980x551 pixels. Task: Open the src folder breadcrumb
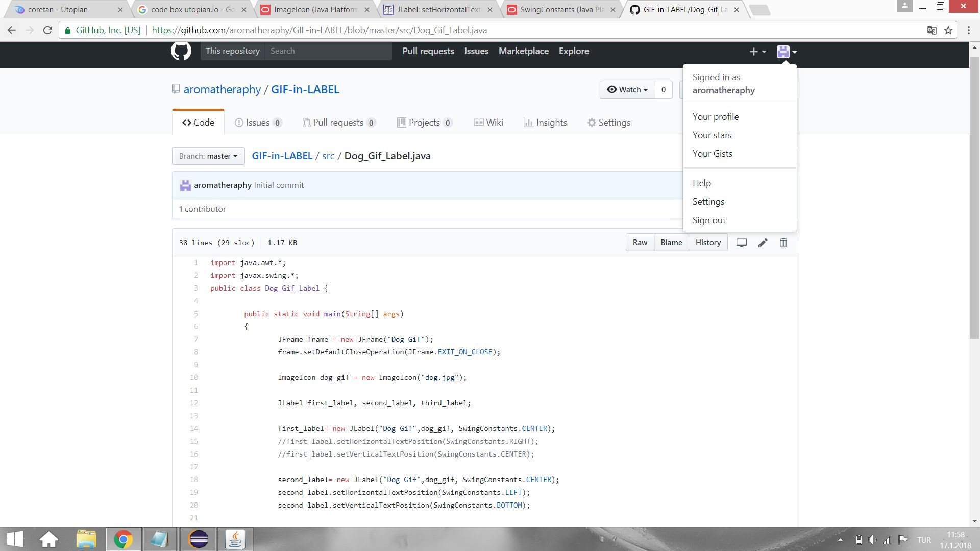328,156
